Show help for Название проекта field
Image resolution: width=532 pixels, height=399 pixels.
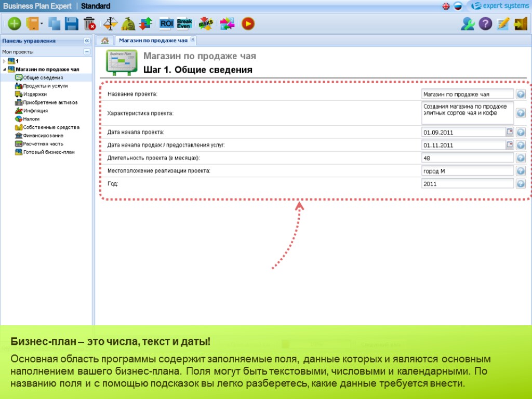[521, 94]
